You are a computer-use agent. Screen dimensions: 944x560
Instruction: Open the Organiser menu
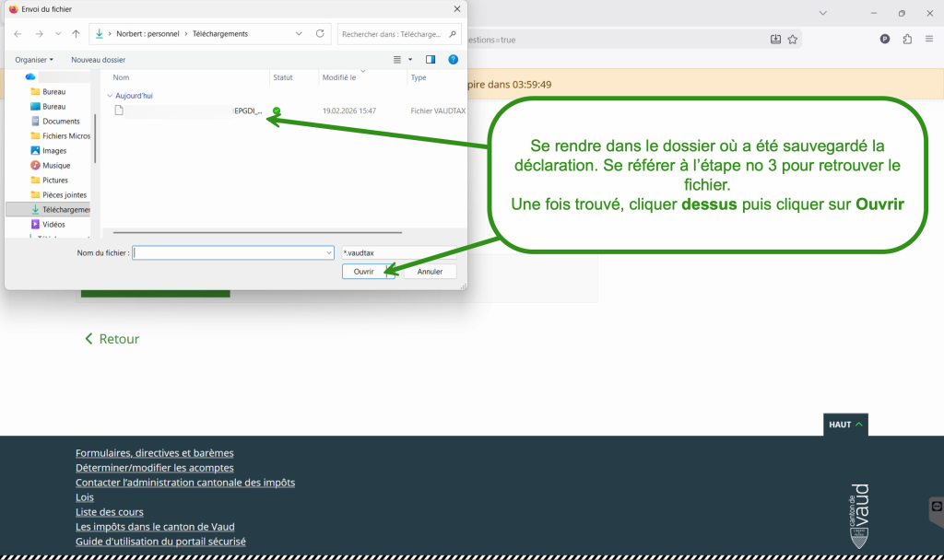[x=34, y=59]
